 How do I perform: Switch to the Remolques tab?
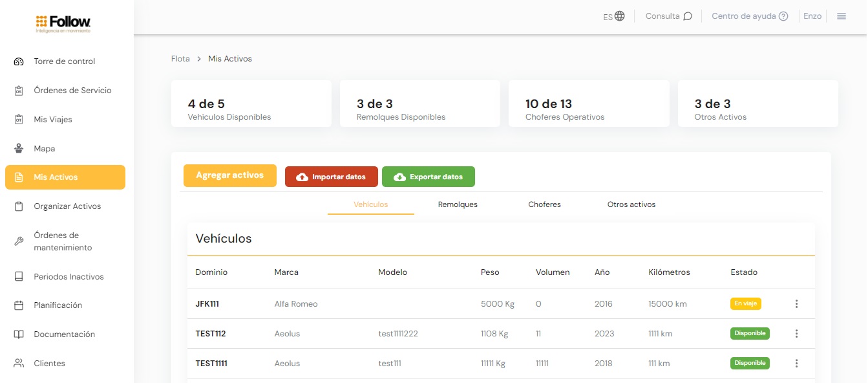pyautogui.click(x=458, y=204)
